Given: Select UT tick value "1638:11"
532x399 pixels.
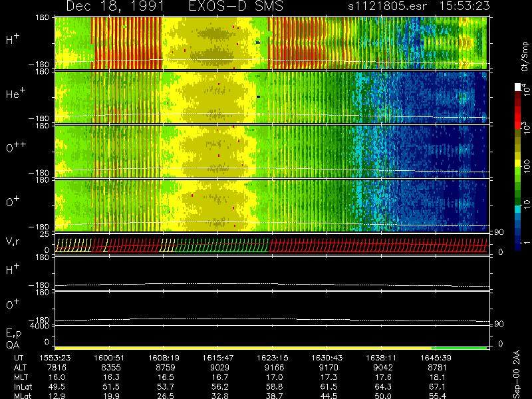Looking at the screenshot, I should 381,358.
